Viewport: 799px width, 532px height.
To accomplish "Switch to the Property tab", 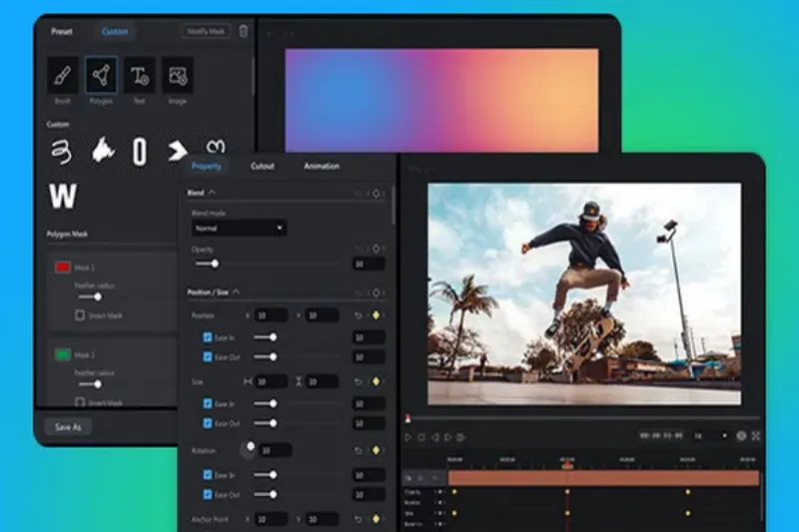I will 206,166.
